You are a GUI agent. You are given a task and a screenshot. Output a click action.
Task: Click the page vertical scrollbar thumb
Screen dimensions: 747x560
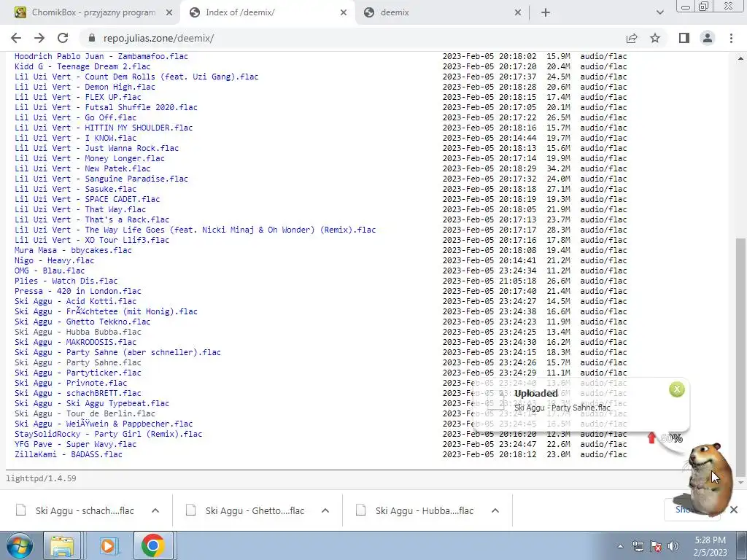pyautogui.click(x=740, y=357)
